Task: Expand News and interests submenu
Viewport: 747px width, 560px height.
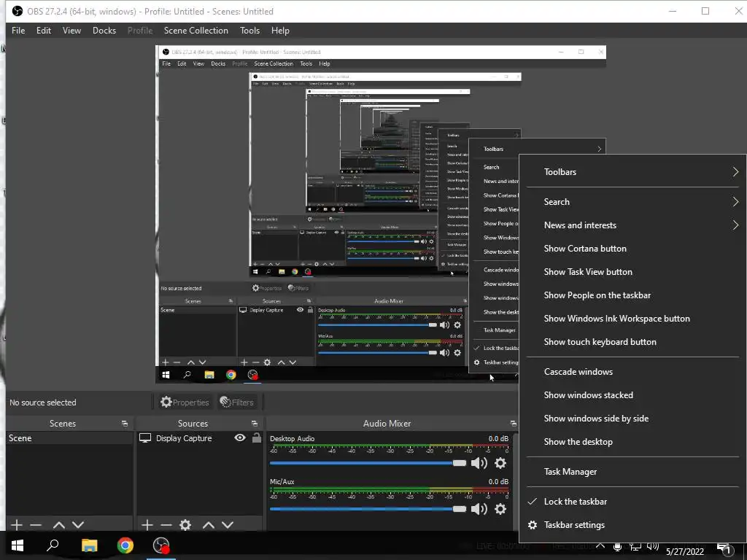Action: (634, 225)
